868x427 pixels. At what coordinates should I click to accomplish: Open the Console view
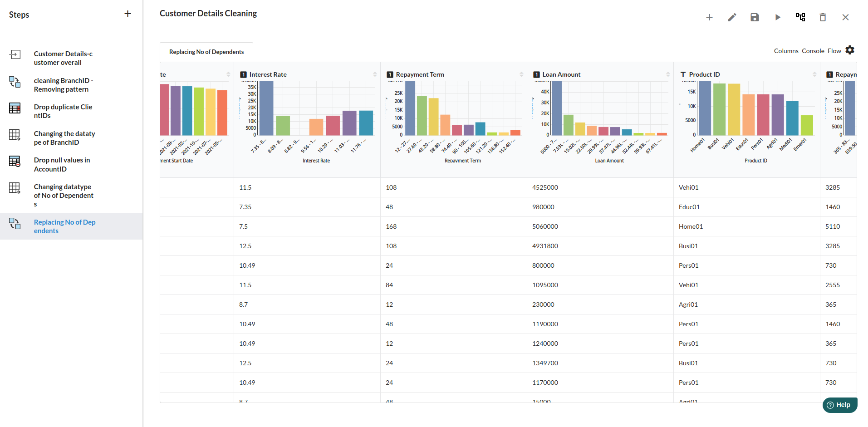pyautogui.click(x=813, y=51)
